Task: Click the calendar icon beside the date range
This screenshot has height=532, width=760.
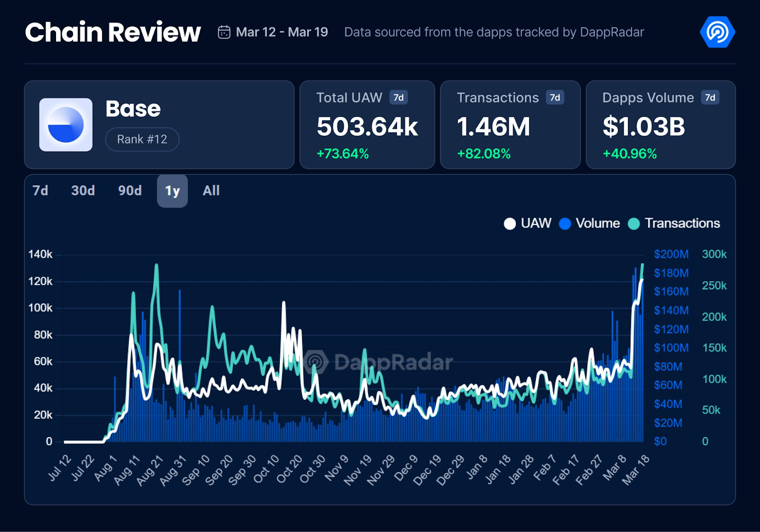Action: (224, 32)
